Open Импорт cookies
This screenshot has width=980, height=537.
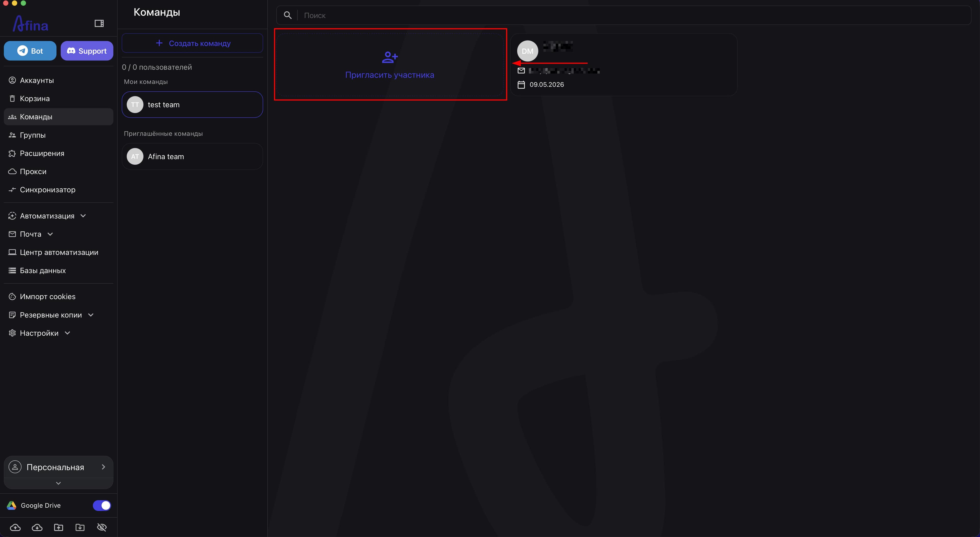coord(59,297)
